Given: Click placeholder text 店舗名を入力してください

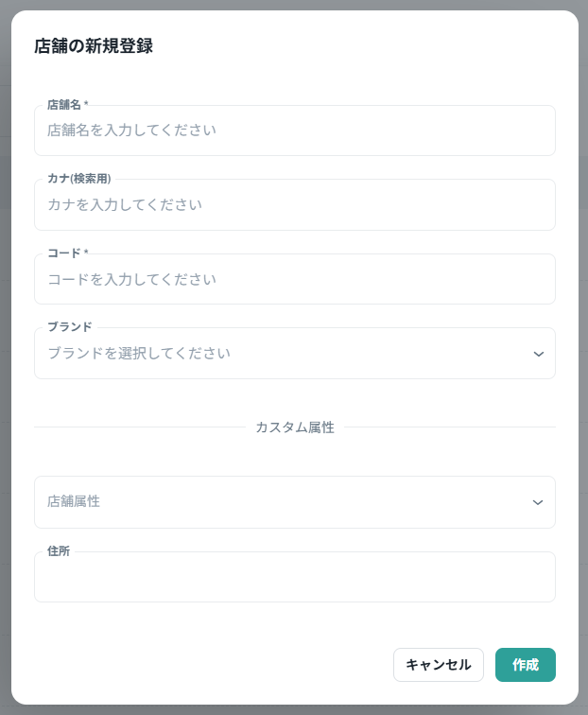Looking at the screenshot, I should [x=131, y=131].
